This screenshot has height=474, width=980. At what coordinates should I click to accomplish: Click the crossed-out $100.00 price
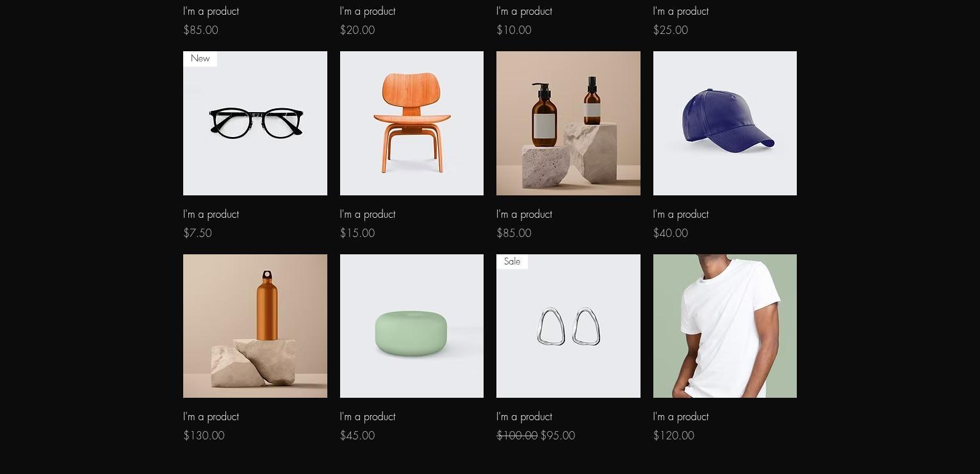point(517,436)
